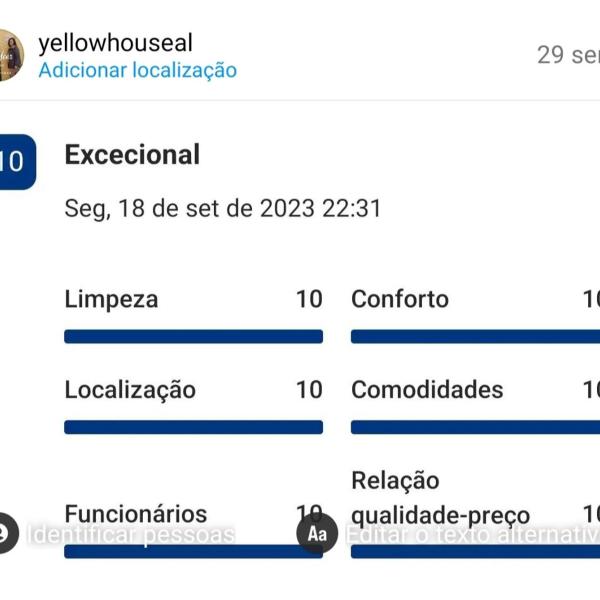
Task: Tap the blue 10 score badge
Action: click(15, 162)
